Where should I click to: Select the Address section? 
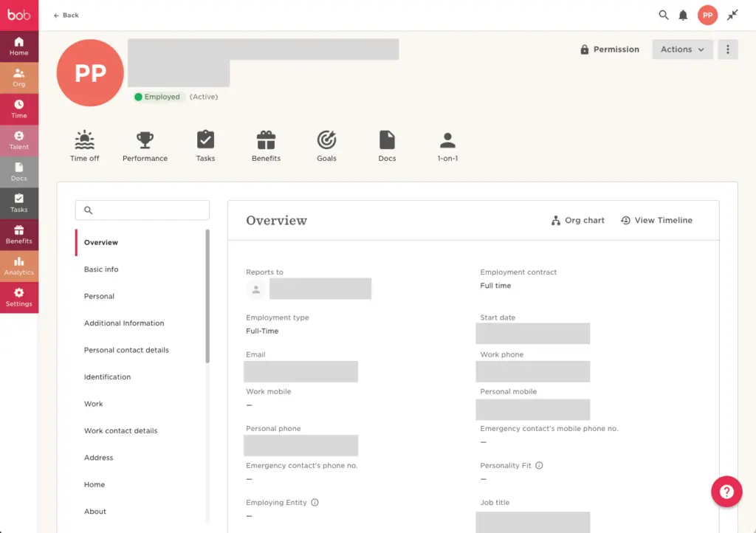point(141,458)
